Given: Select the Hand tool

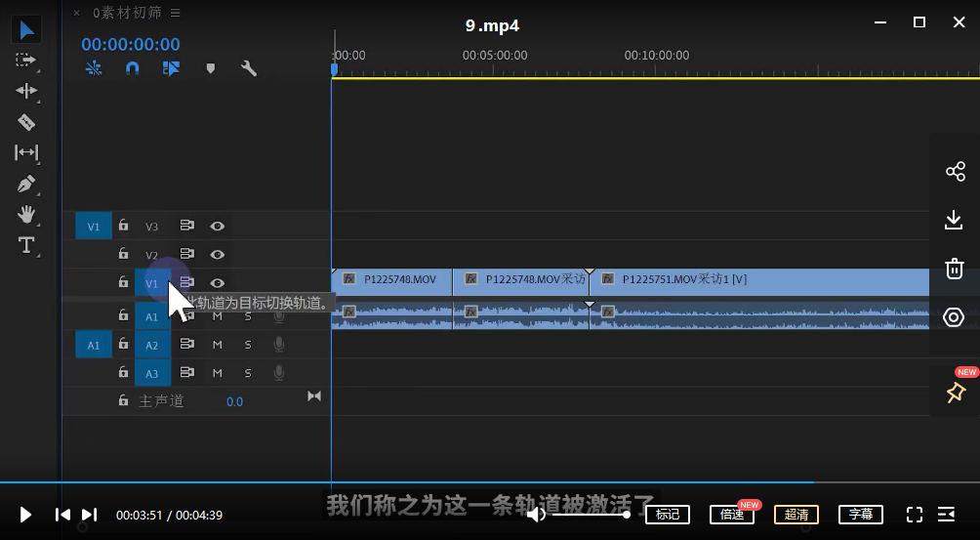Looking at the screenshot, I should pyautogui.click(x=26, y=214).
